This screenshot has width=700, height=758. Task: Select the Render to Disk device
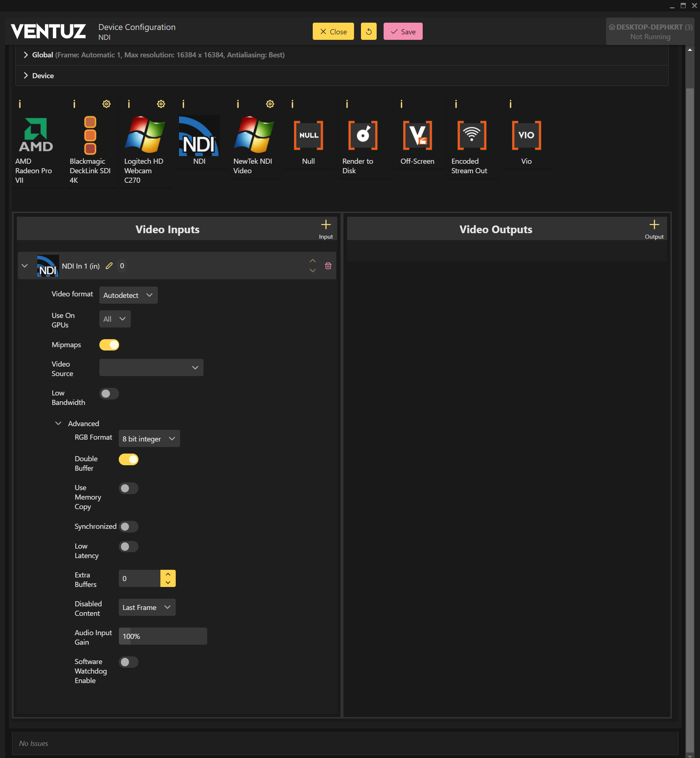point(362,135)
